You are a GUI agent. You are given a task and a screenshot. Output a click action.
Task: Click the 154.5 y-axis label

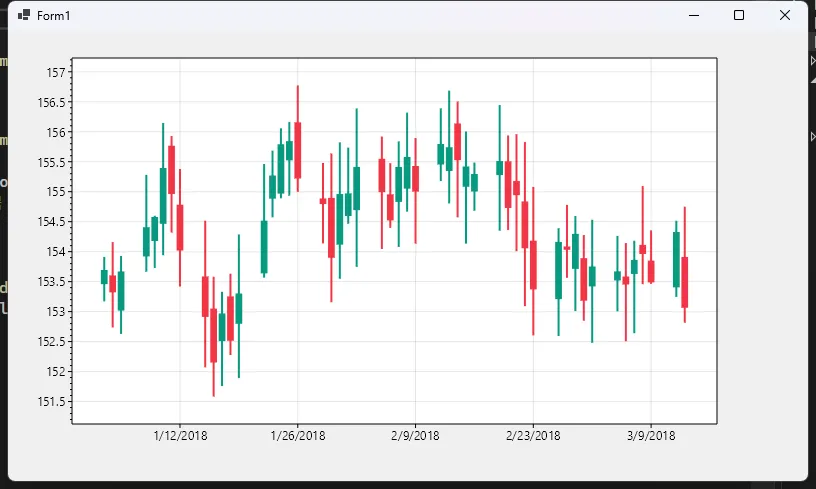[x=52, y=222]
